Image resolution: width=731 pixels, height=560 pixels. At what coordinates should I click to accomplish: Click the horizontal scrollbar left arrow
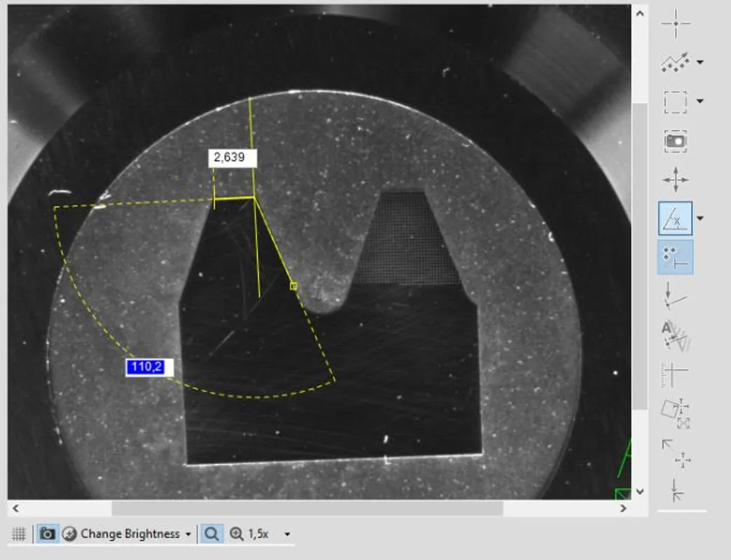click(16, 508)
